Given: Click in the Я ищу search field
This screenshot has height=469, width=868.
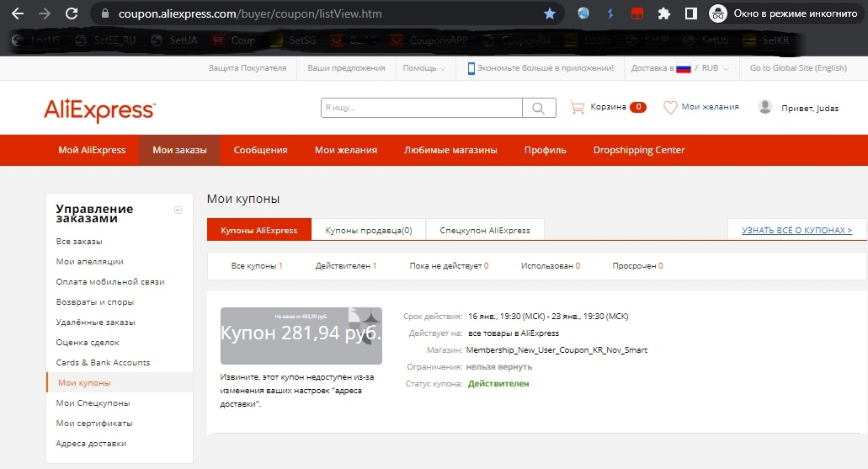Looking at the screenshot, I should tap(421, 108).
